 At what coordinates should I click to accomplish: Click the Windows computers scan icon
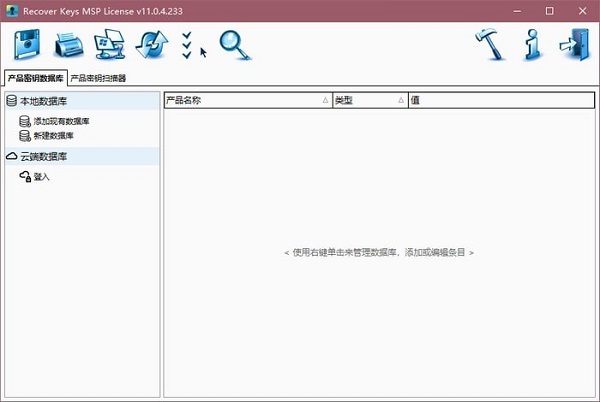click(110, 44)
